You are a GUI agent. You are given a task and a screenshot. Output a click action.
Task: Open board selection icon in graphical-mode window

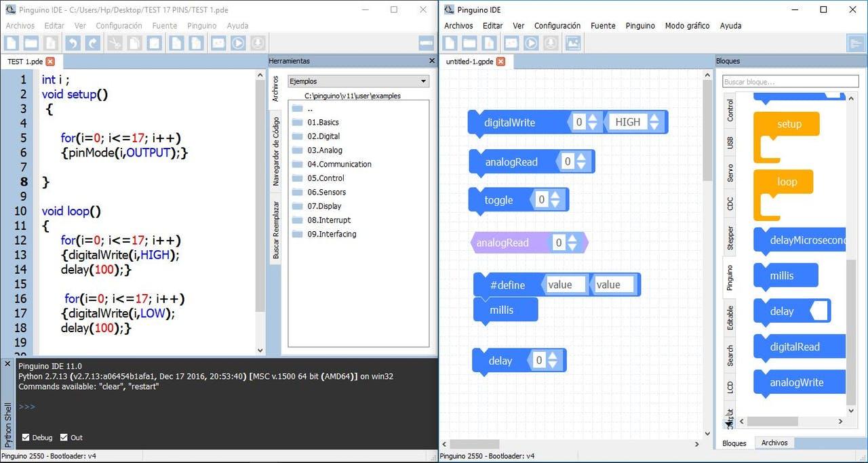point(511,43)
